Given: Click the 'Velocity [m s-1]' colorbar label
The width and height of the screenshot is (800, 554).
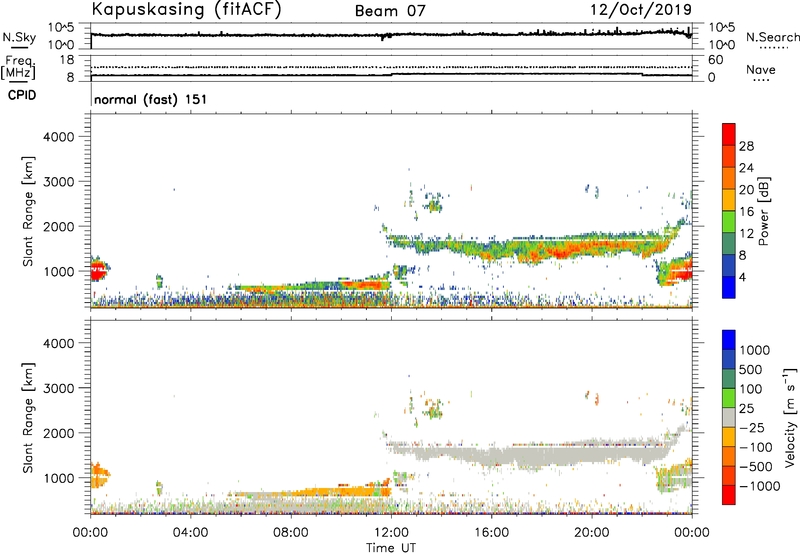Looking at the screenshot, I should click(x=790, y=417).
